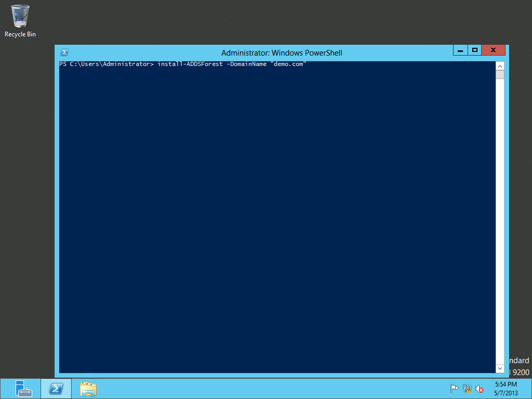Maximize the PowerShell window

(475, 50)
